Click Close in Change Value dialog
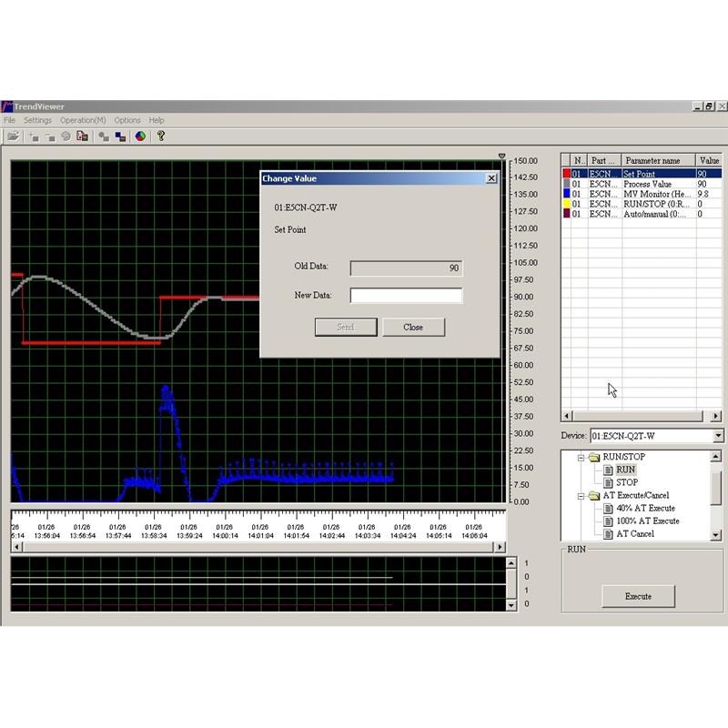Image resolution: width=728 pixels, height=728 pixels. [x=413, y=327]
